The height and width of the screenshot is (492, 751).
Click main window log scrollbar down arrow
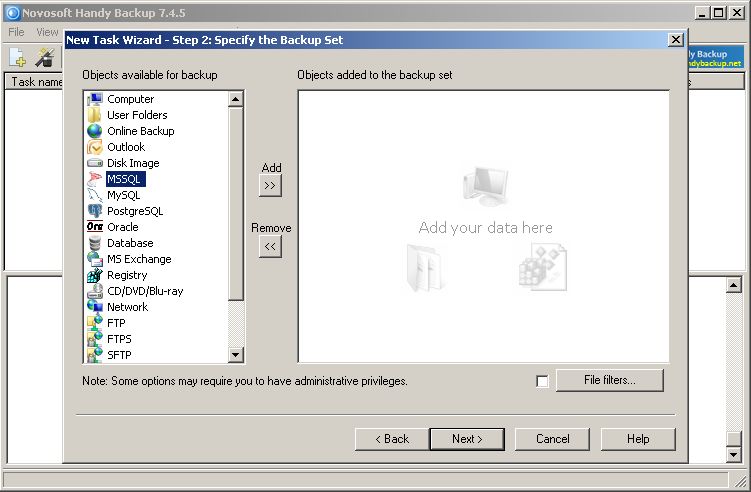coord(733,454)
